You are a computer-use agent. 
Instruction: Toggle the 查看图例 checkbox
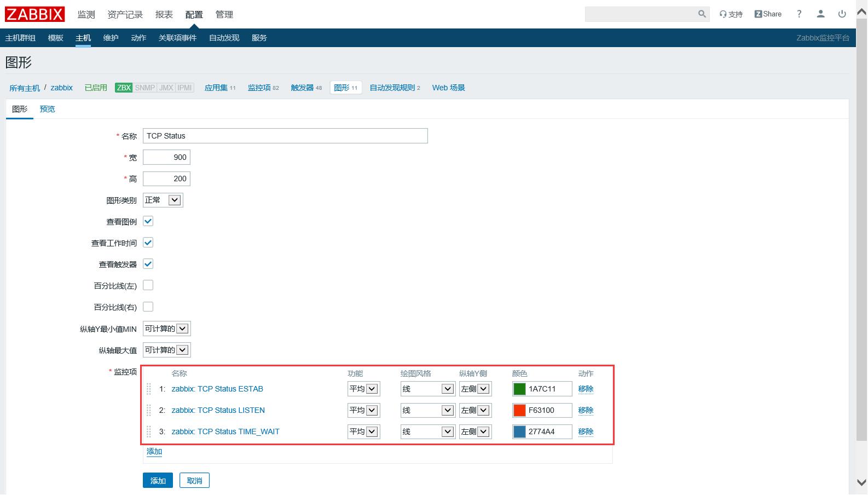coord(148,221)
